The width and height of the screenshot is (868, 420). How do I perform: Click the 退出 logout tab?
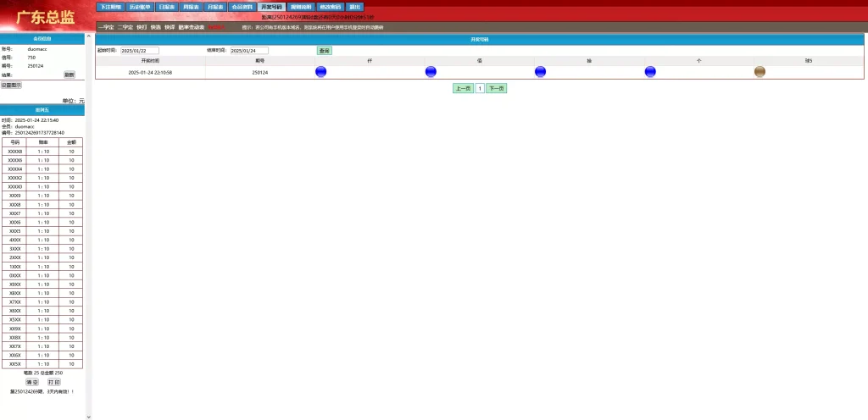pos(355,7)
